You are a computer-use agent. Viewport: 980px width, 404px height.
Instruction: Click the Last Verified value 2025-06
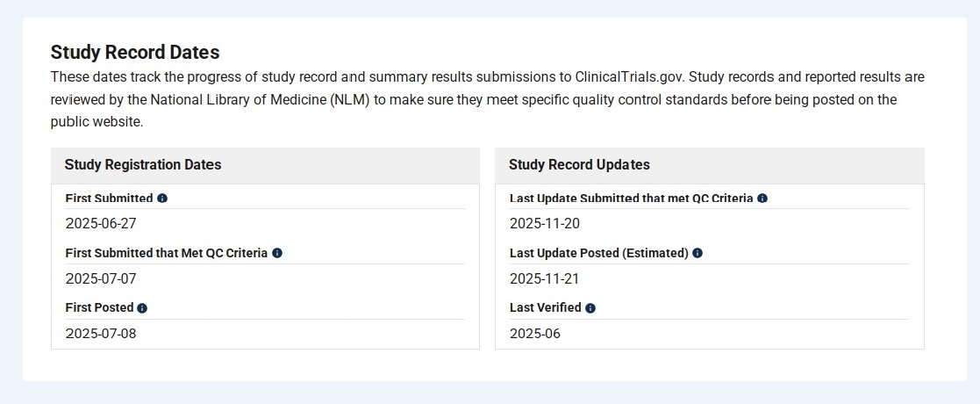[535, 334]
